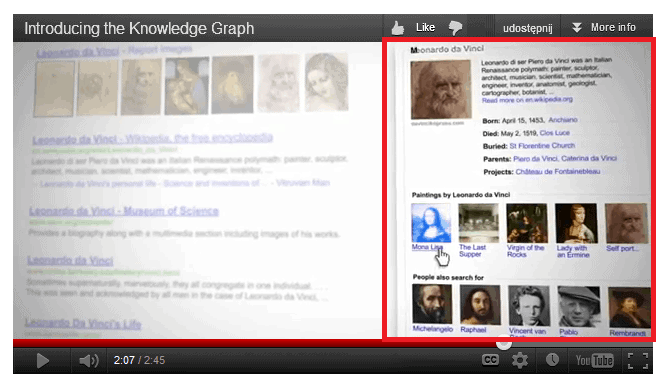Click the udostępnij share button
662x387 pixels.
527,28
